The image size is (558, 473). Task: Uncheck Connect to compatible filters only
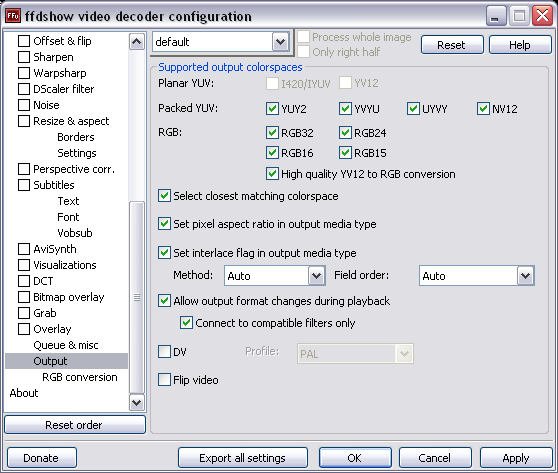click(x=186, y=323)
